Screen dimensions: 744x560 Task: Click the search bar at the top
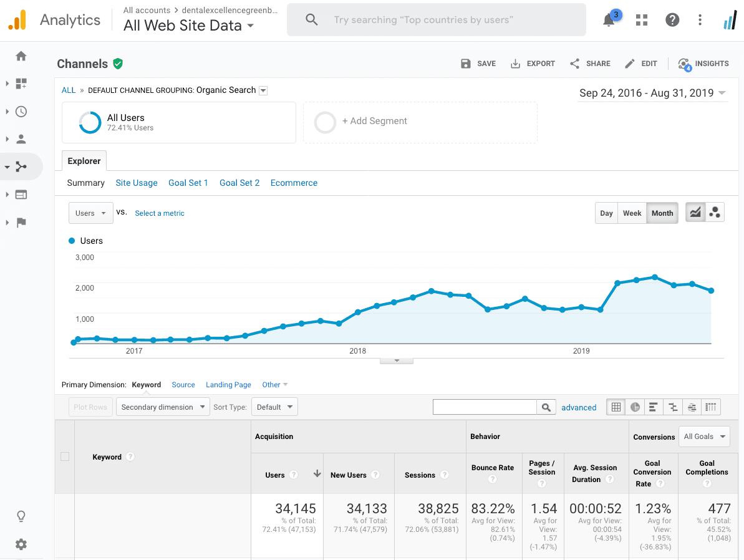(436, 19)
